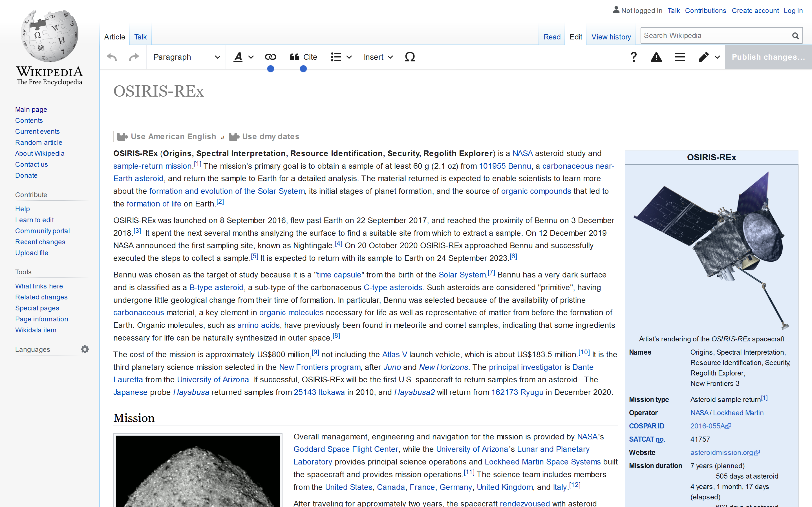Screen dimensions: 812x507
Task: Open the bullet list dropdown
Action: pyautogui.click(x=350, y=57)
